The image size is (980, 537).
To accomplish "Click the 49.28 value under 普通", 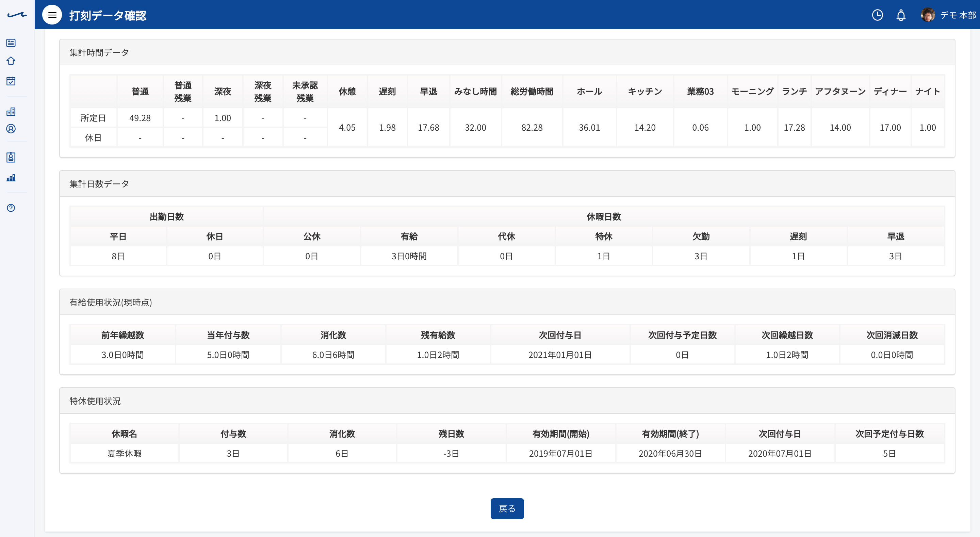I will coord(140,118).
